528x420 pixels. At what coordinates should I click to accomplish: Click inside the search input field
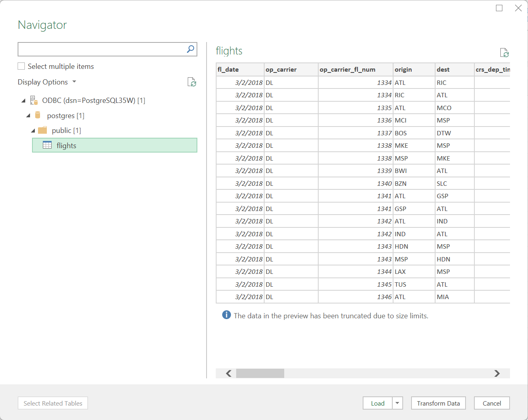tap(100, 49)
